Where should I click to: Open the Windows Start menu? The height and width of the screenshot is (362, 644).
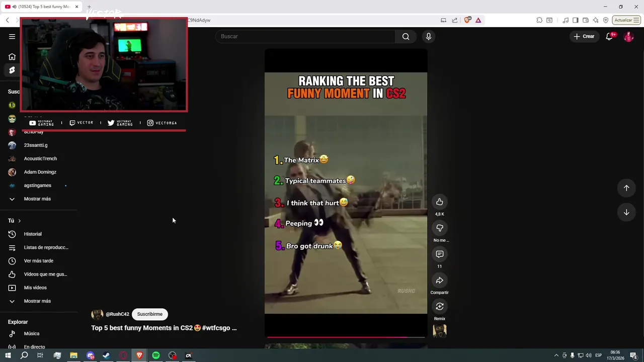[8, 355]
